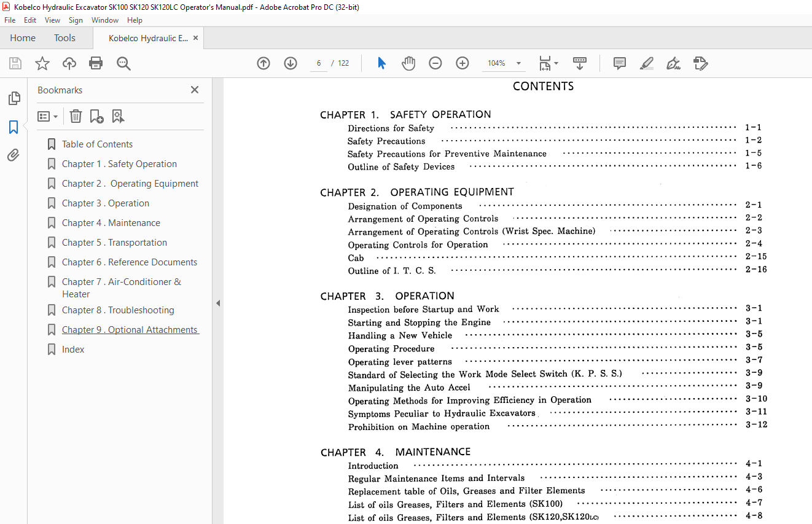Open the View menu
812x524 pixels.
click(x=52, y=20)
